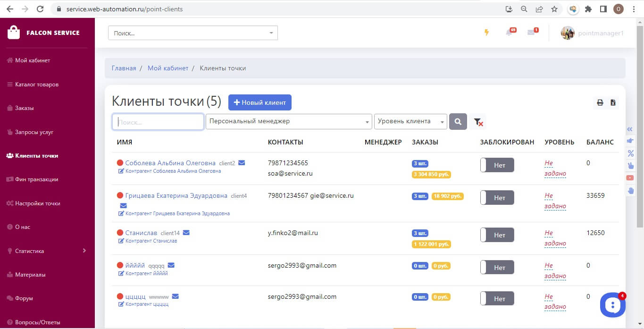Click the Новый клиент button
This screenshot has width=644, height=329.
coord(260,102)
